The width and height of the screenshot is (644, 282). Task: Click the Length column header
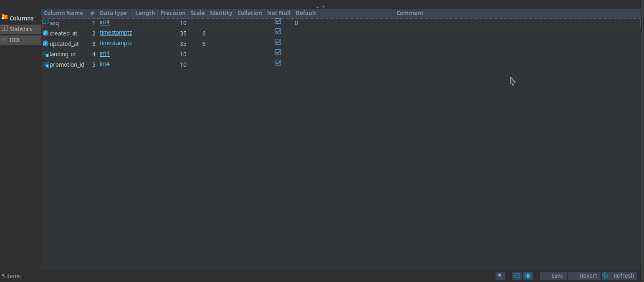point(145,13)
